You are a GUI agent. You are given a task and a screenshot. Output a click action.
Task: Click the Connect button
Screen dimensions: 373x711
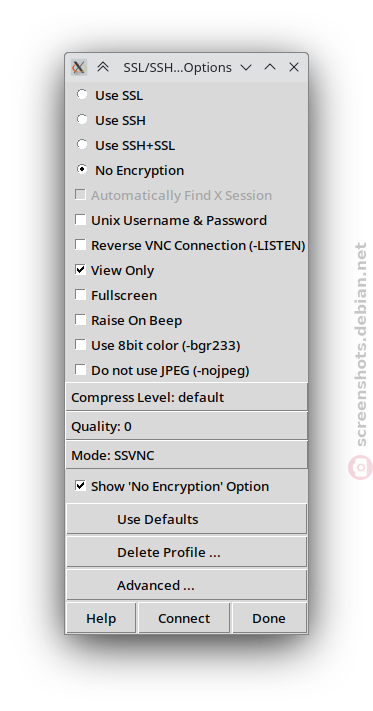pos(184,618)
